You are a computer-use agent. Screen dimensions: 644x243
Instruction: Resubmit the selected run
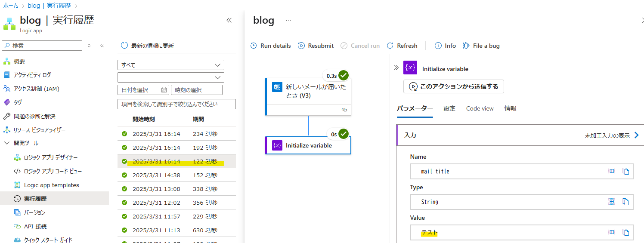(316, 46)
